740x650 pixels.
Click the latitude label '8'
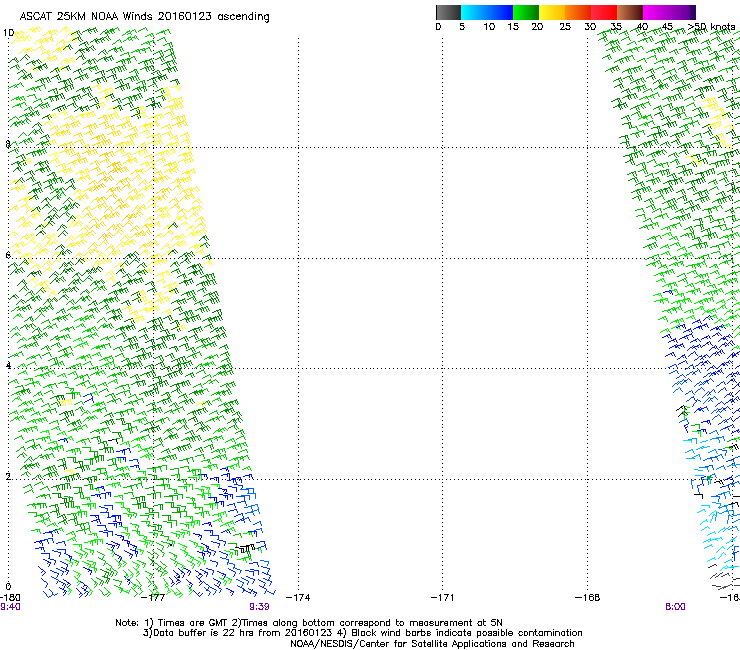click(8, 144)
